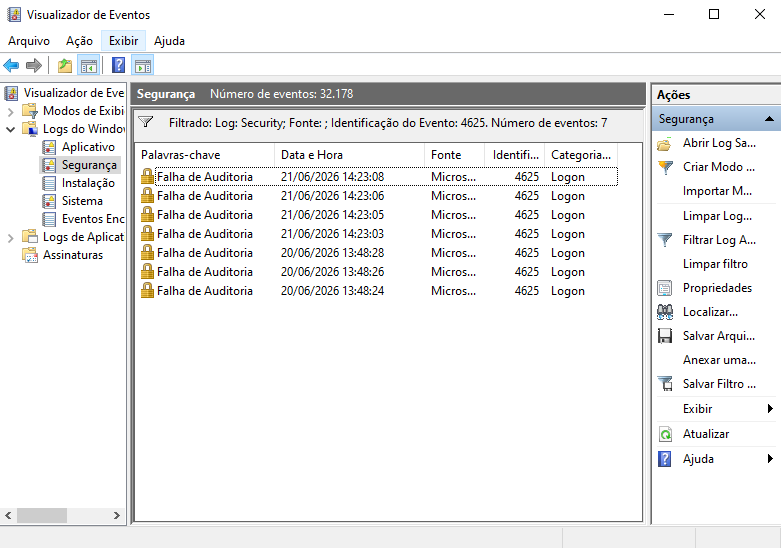Viewport: 781px width, 548px height.
Task: Click the lock icon of the 14:23:06 event
Action: tap(147, 195)
